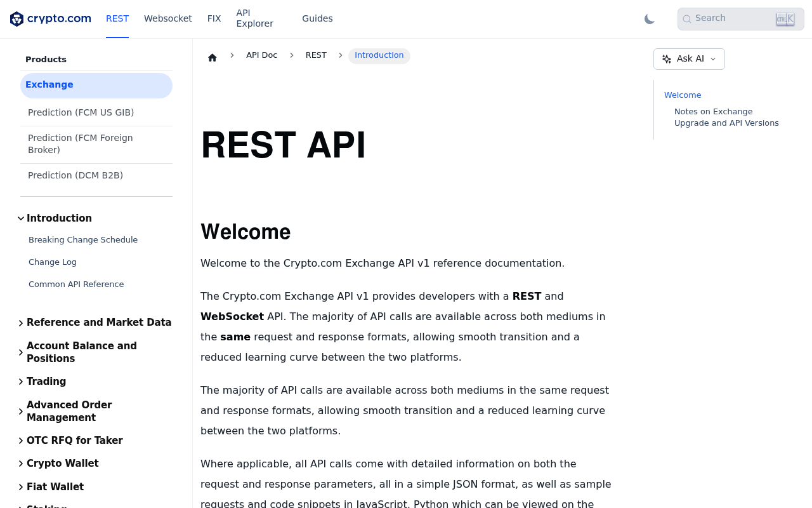Expand OTC RFQ for Taker chevron
This screenshot has height=508, width=812.
(x=21, y=441)
